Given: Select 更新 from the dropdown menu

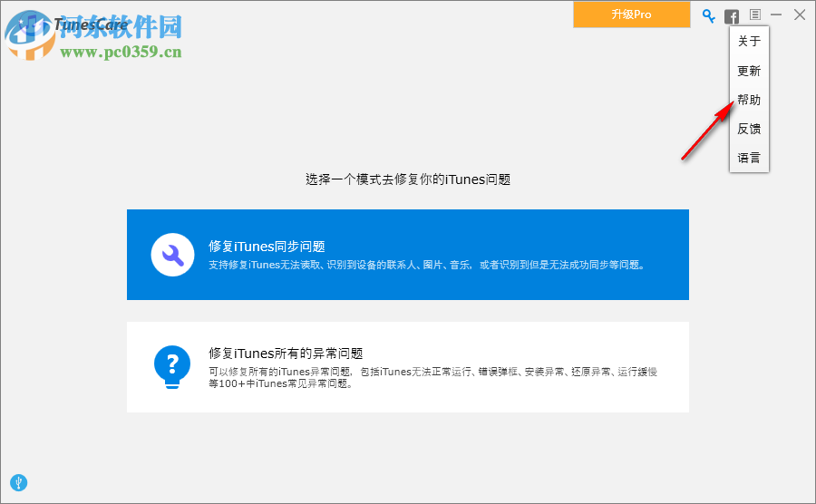Looking at the screenshot, I should pos(750,71).
